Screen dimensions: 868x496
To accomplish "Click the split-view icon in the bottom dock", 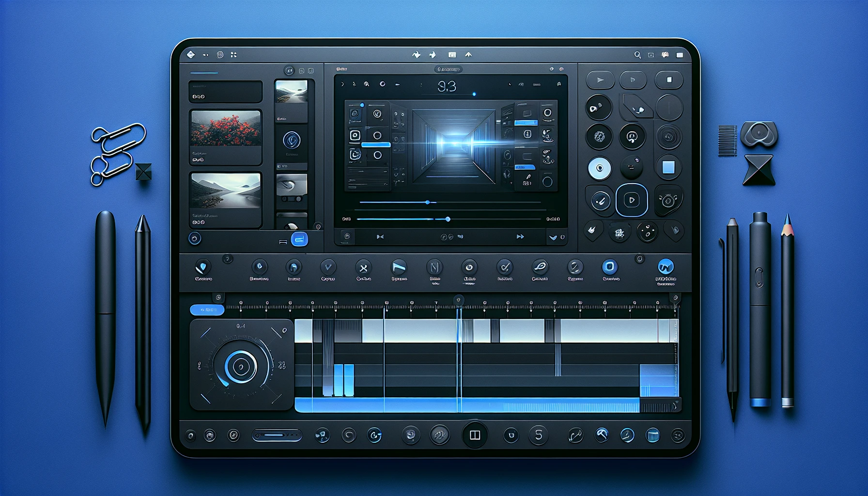I will click(475, 435).
